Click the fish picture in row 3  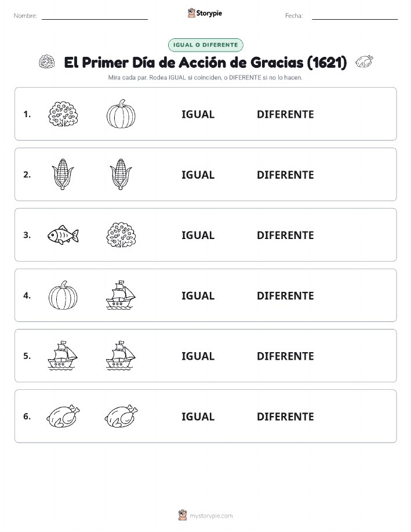[63, 235]
